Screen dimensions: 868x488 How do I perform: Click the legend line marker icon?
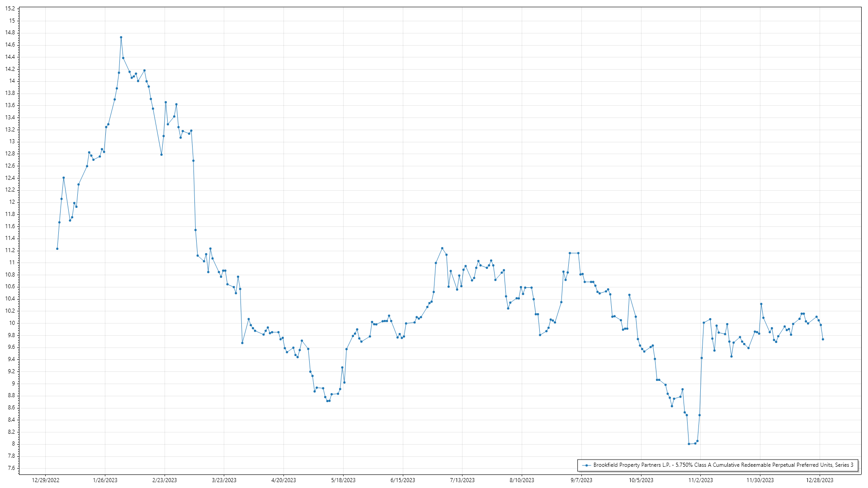click(x=587, y=465)
